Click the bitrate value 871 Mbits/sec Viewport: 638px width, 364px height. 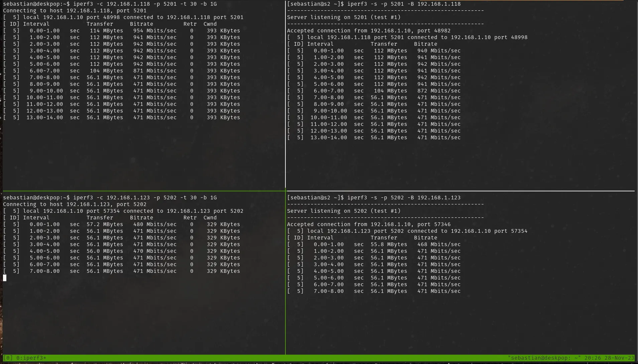click(x=155, y=71)
